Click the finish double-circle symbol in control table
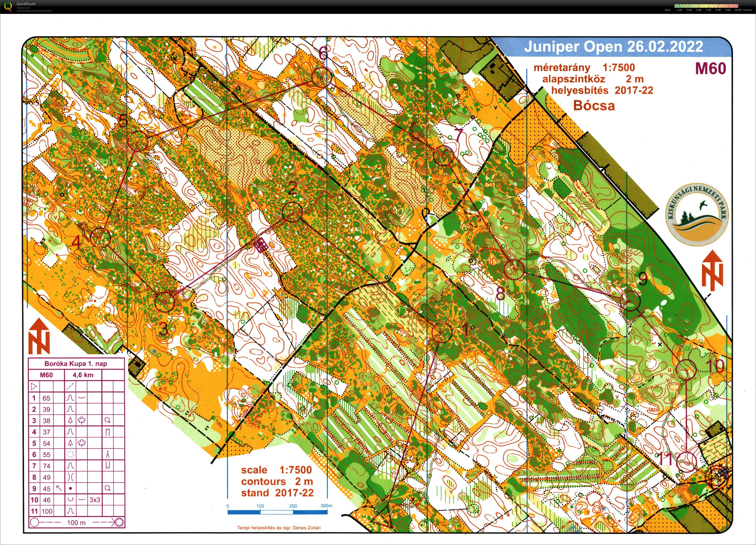This screenshot has width=756, height=545. point(119,522)
